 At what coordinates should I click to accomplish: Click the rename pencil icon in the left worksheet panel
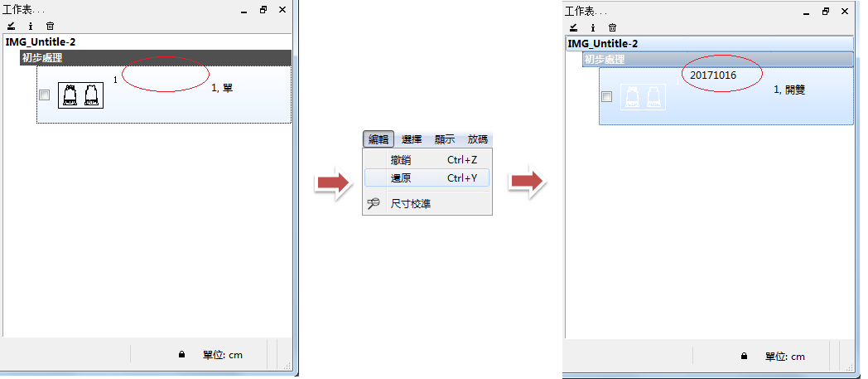click(x=11, y=27)
